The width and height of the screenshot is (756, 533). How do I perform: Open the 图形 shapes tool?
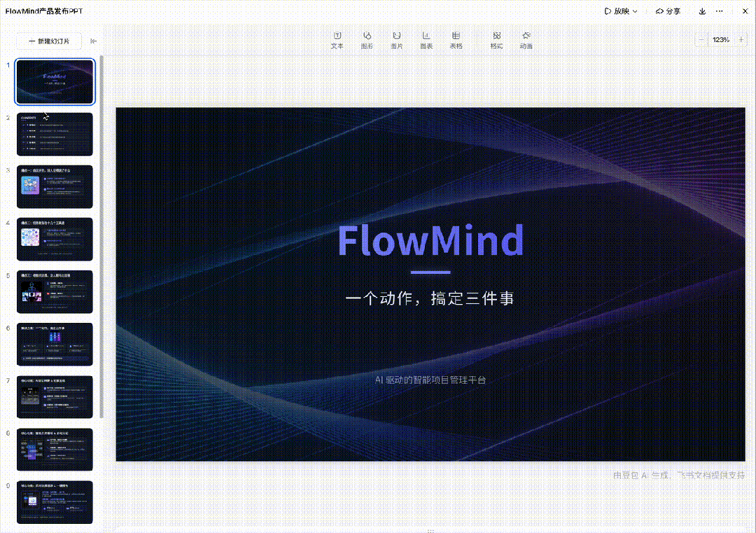pyautogui.click(x=366, y=40)
